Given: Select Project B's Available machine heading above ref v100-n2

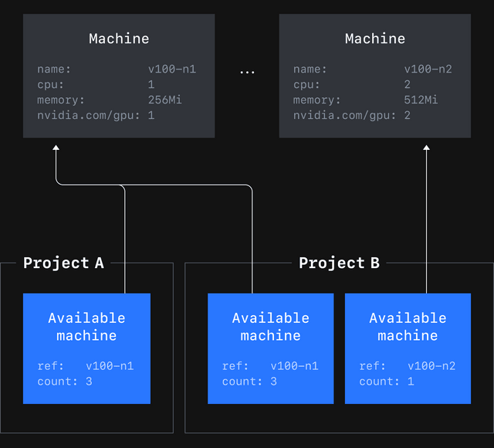Looking at the screenshot, I should (x=408, y=327).
